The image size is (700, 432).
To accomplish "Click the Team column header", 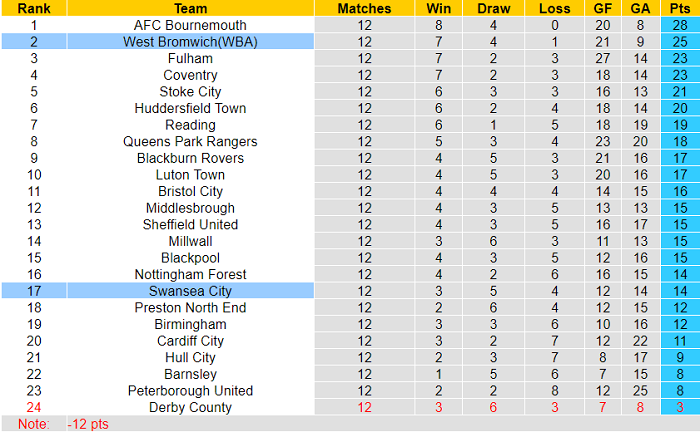I will [x=190, y=8].
